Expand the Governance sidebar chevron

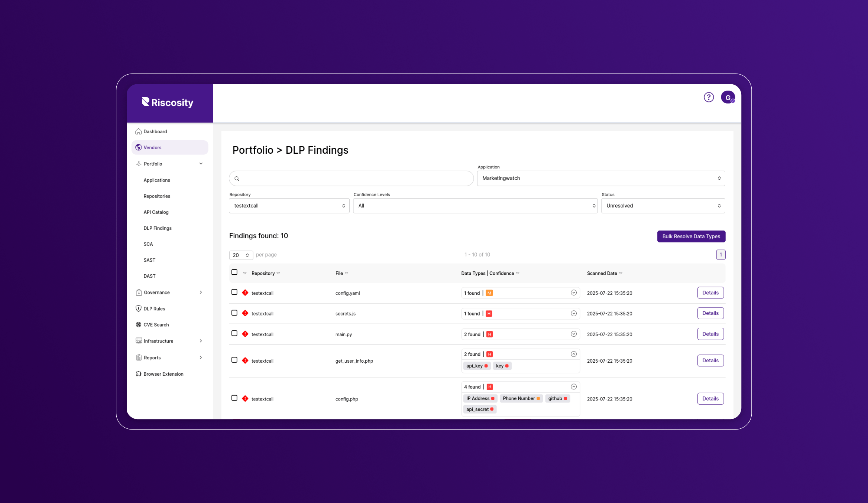tap(201, 293)
